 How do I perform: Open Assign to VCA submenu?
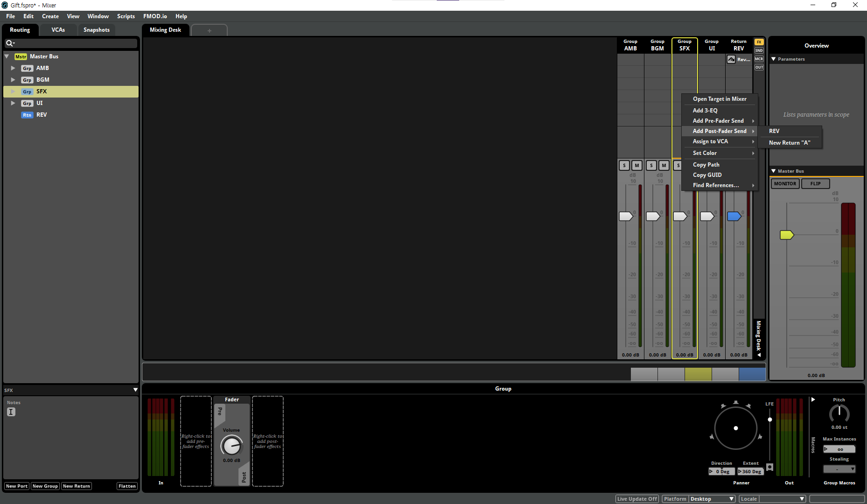(x=719, y=141)
